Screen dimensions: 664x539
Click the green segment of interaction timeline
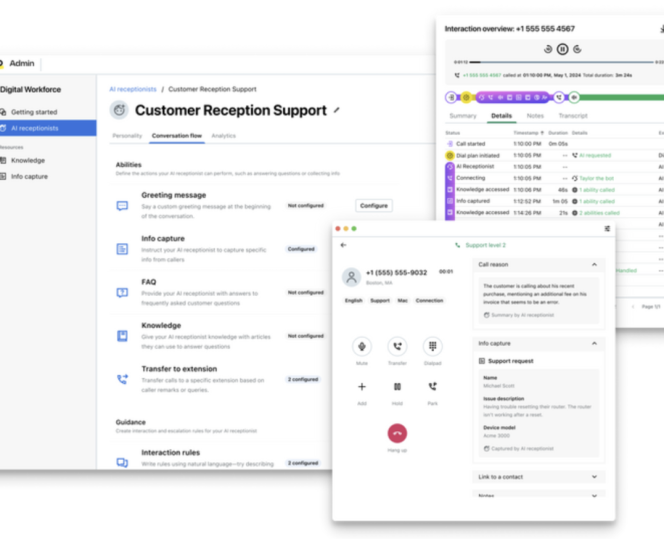[622, 97]
